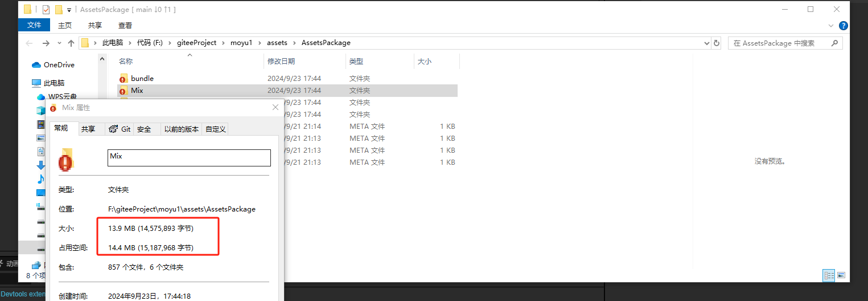Viewport: 868px width, 301px height.
Task: Click the Properties quick access checkmark icon
Action: (x=46, y=9)
